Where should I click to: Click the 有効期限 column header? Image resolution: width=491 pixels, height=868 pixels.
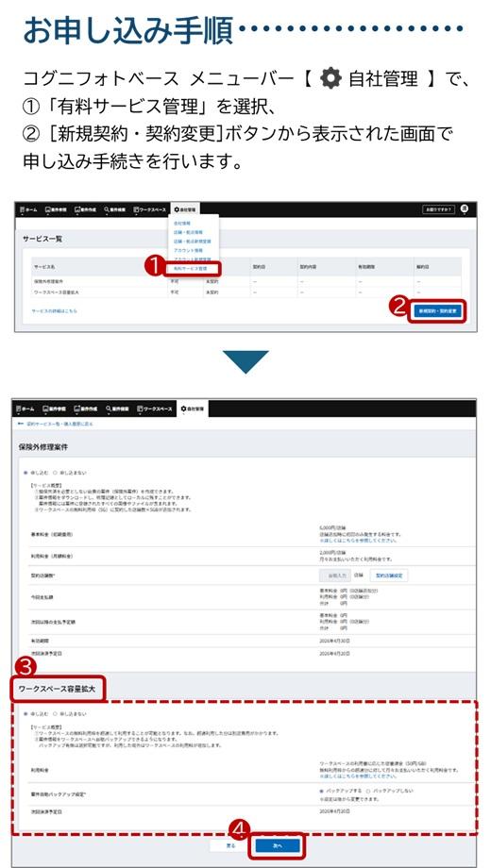(366, 267)
